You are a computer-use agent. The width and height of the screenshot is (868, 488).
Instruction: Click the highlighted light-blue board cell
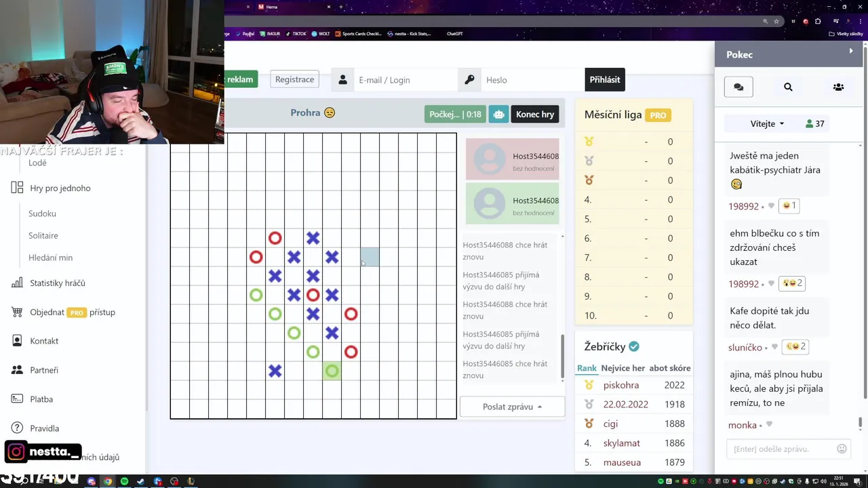click(x=370, y=257)
